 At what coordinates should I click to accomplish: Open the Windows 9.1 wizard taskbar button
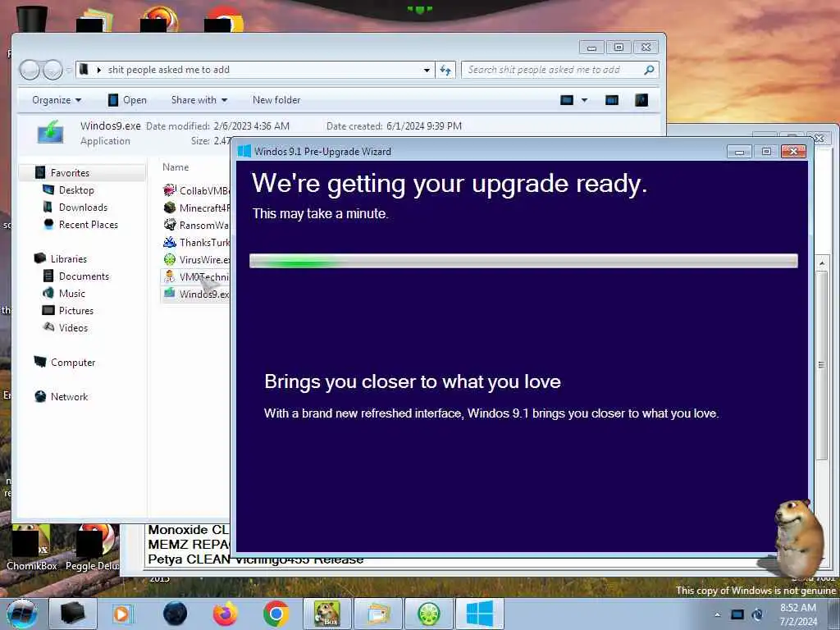(479, 614)
